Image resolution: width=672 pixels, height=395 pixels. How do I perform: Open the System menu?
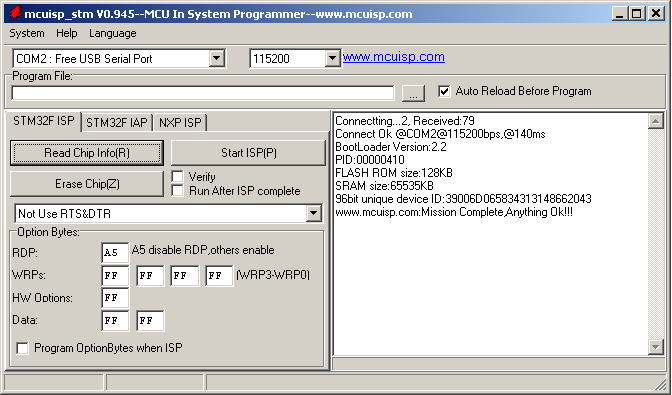27,33
